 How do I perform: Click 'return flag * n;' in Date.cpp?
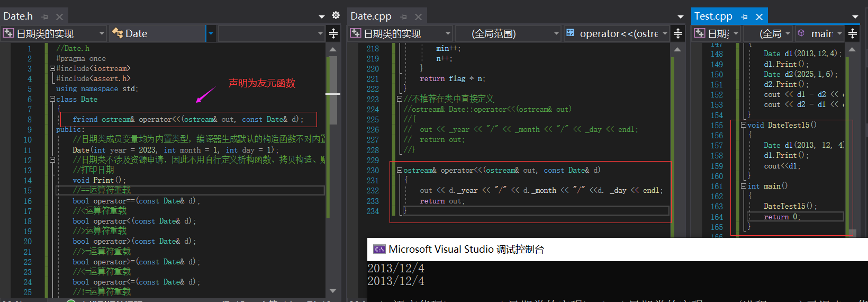(453, 78)
